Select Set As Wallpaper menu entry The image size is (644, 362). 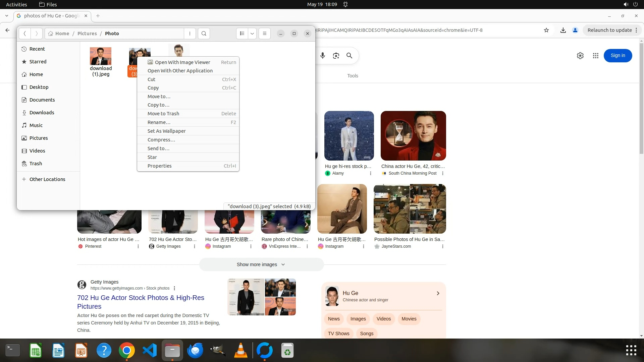point(166,131)
